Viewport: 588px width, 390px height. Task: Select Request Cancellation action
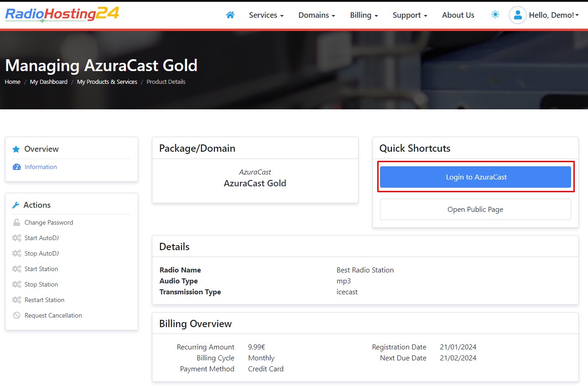[x=53, y=315]
